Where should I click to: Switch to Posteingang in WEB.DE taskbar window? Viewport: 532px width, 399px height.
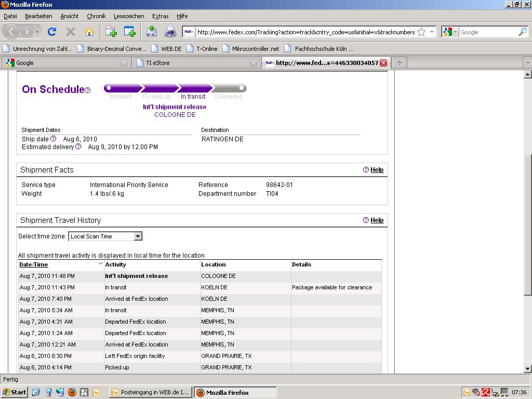coord(151,392)
